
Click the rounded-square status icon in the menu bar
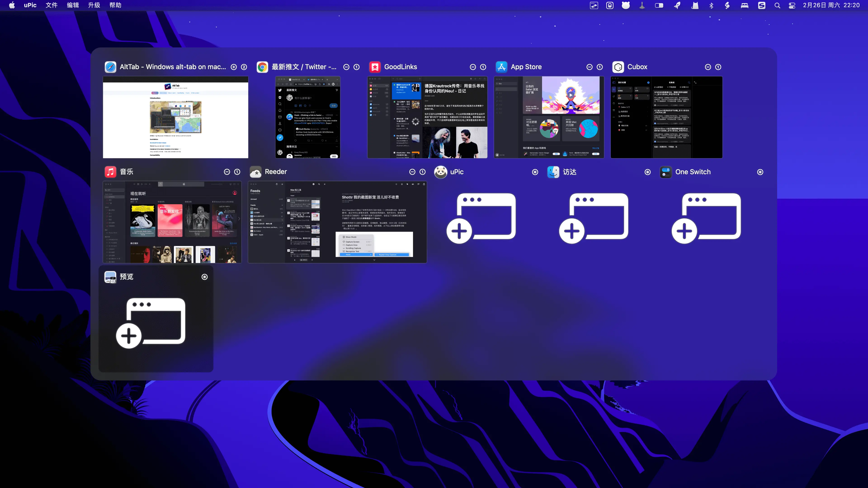pyautogui.click(x=610, y=5)
